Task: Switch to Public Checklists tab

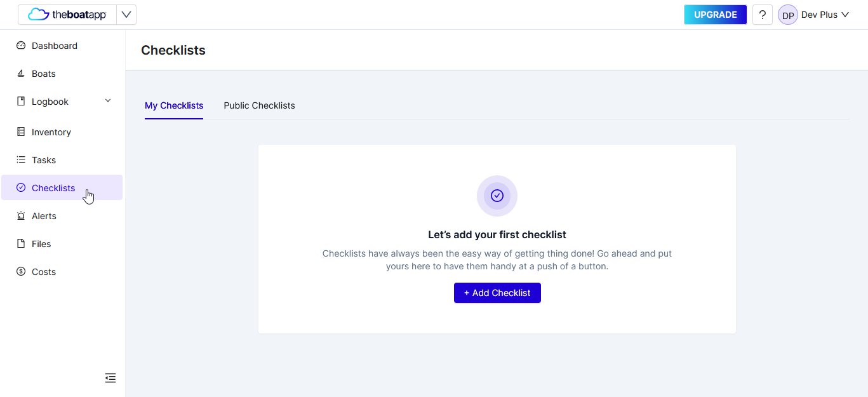Action: (x=259, y=105)
